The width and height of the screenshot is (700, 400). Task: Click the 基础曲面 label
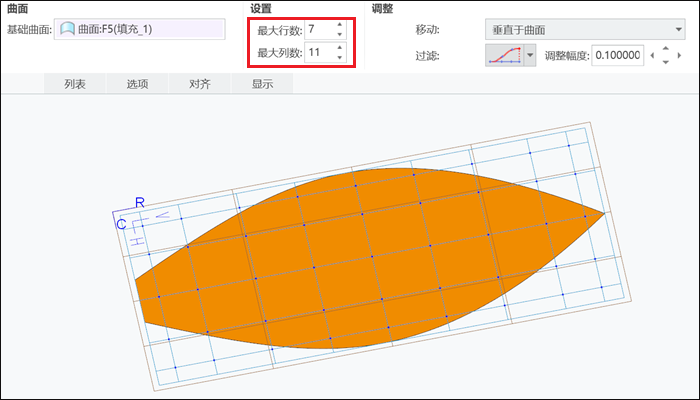29,30
